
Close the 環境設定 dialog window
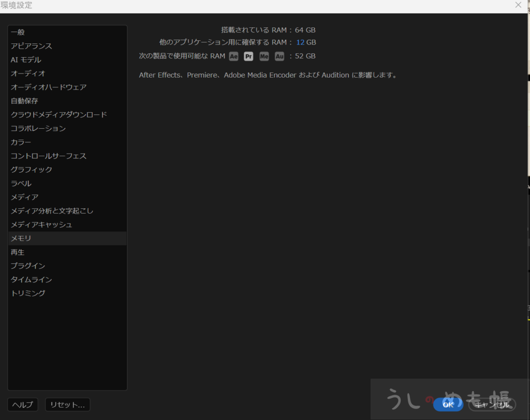click(518, 5)
